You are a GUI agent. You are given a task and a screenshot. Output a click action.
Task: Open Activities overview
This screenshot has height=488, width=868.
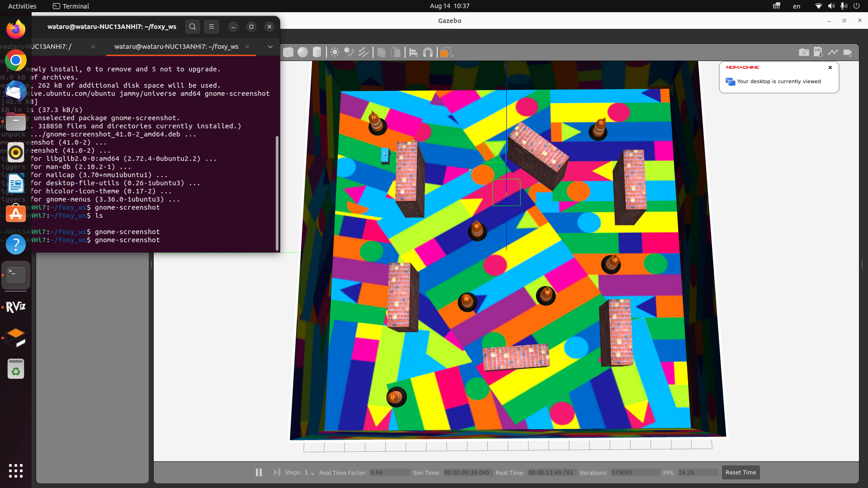point(22,6)
